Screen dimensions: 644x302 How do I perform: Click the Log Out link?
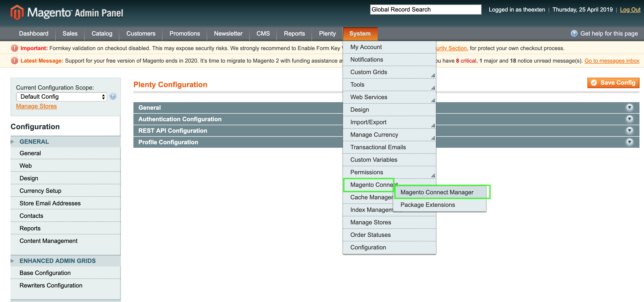coord(630,10)
